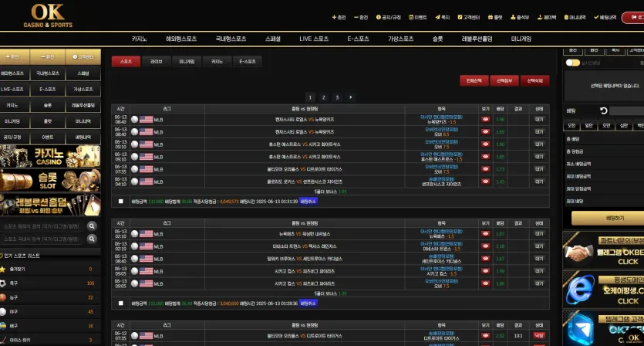Open 쪽지 messages in top header

click(443, 17)
